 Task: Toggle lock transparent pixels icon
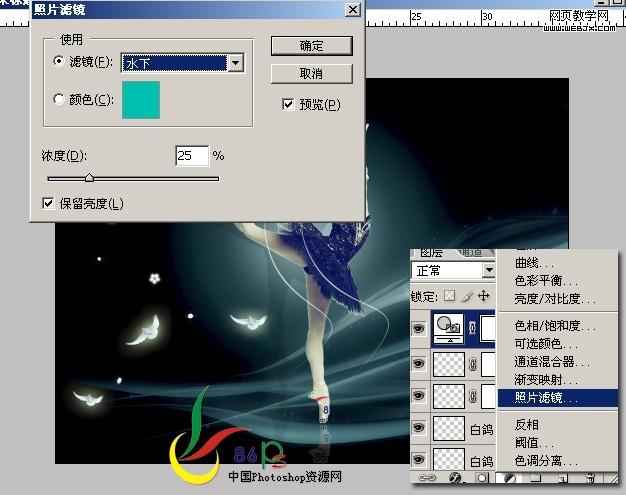click(x=450, y=296)
